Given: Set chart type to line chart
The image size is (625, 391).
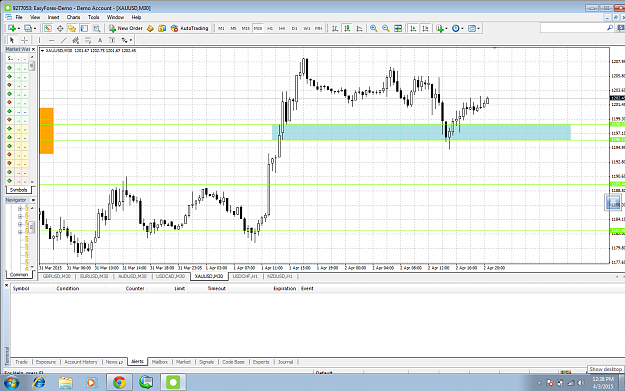Looking at the screenshot, I should (x=359, y=28).
